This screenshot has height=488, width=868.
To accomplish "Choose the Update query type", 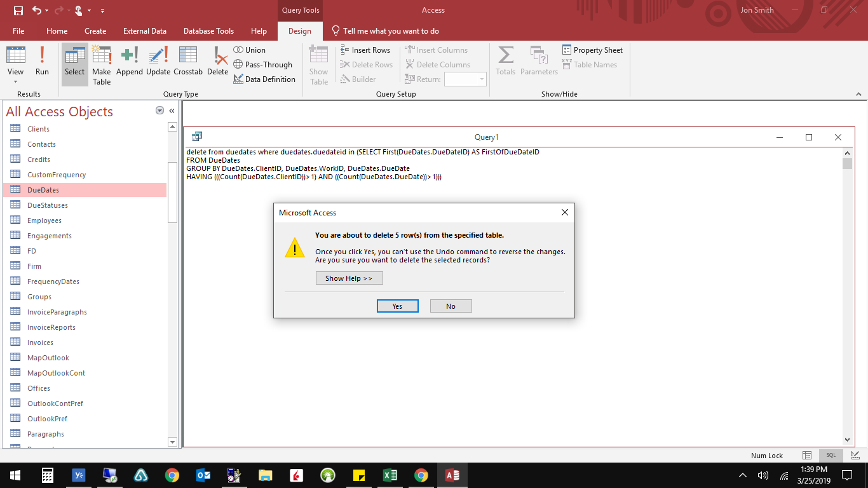I will pos(158,61).
